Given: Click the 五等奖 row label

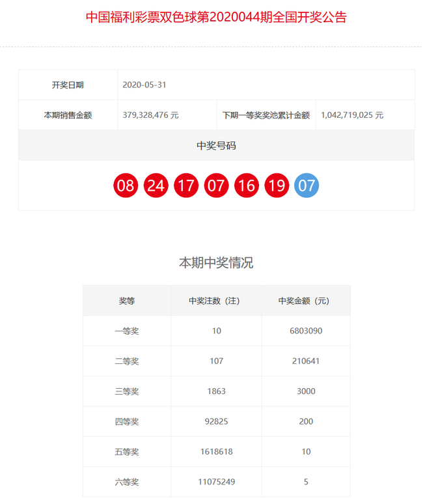Looking at the screenshot, I should click(127, 452).
